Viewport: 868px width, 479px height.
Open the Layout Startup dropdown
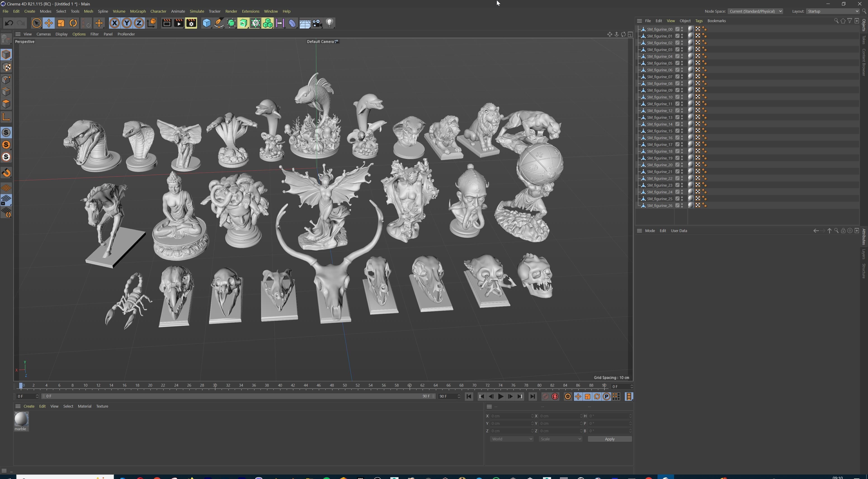833,11
